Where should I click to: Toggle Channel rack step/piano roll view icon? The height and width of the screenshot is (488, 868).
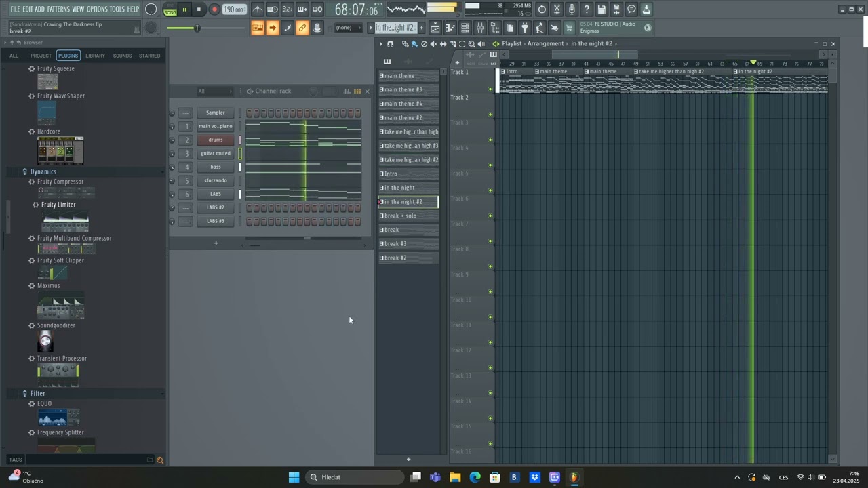[x=357, y=91]
